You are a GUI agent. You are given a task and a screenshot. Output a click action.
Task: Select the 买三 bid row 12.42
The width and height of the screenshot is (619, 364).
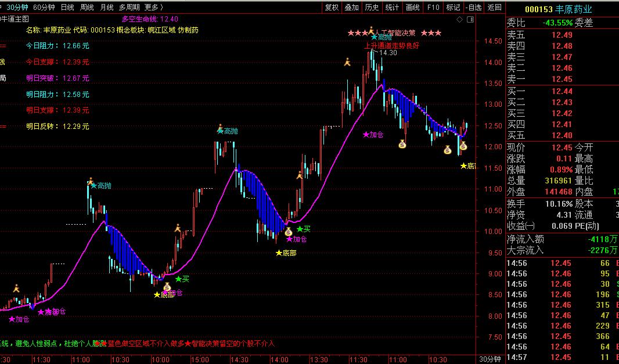[x=563, y=113]
